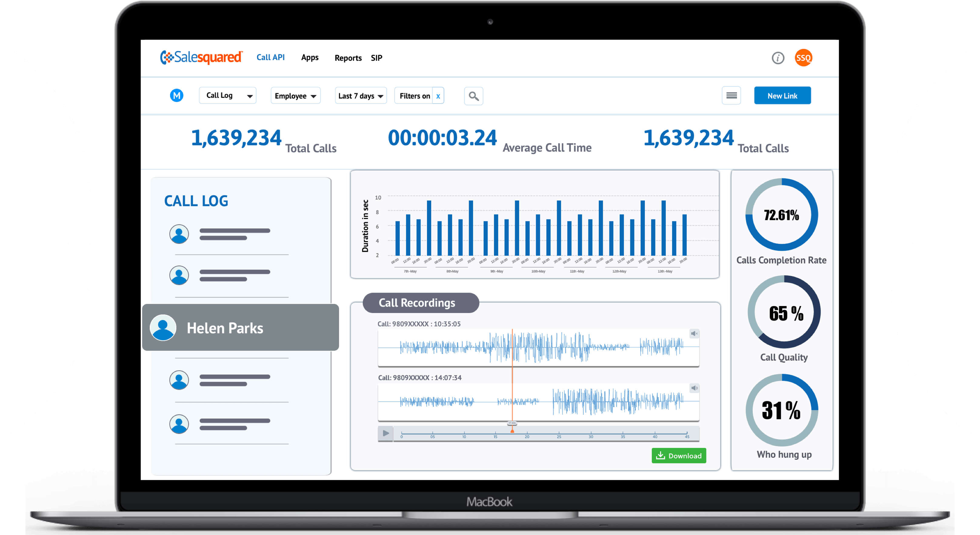Select first call log entry above Helen Parks
Screen dimensions: 980x535
coord(228,234)
